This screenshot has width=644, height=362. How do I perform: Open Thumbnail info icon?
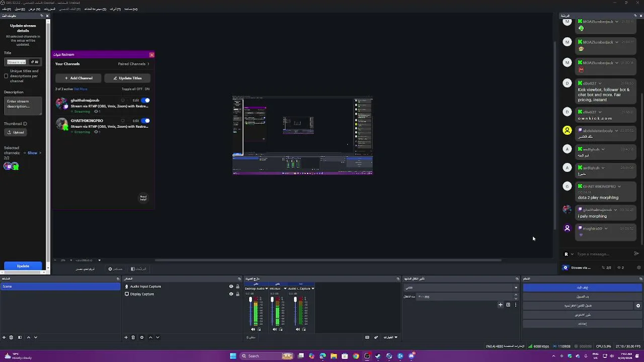coord(25,124)
